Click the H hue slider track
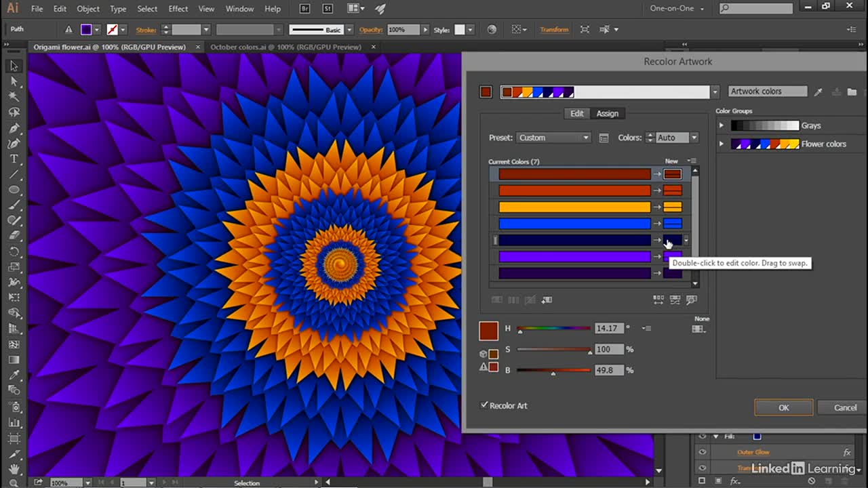Screen dimensions: 868x488 [x=553, y=328]
